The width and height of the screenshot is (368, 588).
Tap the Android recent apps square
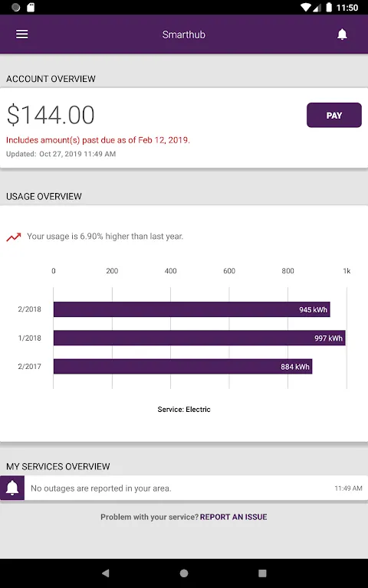pos(262,573)
